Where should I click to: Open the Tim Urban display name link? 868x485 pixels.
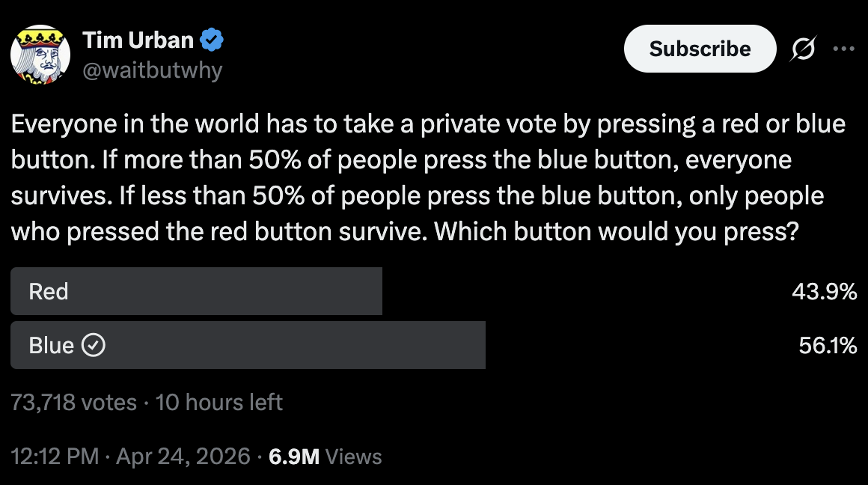(x=138, y=40)
